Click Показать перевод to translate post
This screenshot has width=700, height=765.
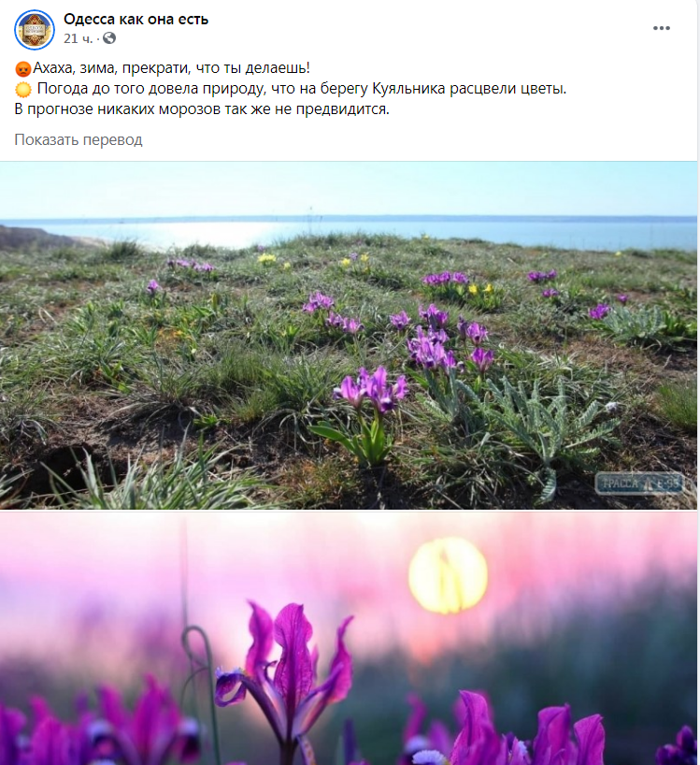79,139
